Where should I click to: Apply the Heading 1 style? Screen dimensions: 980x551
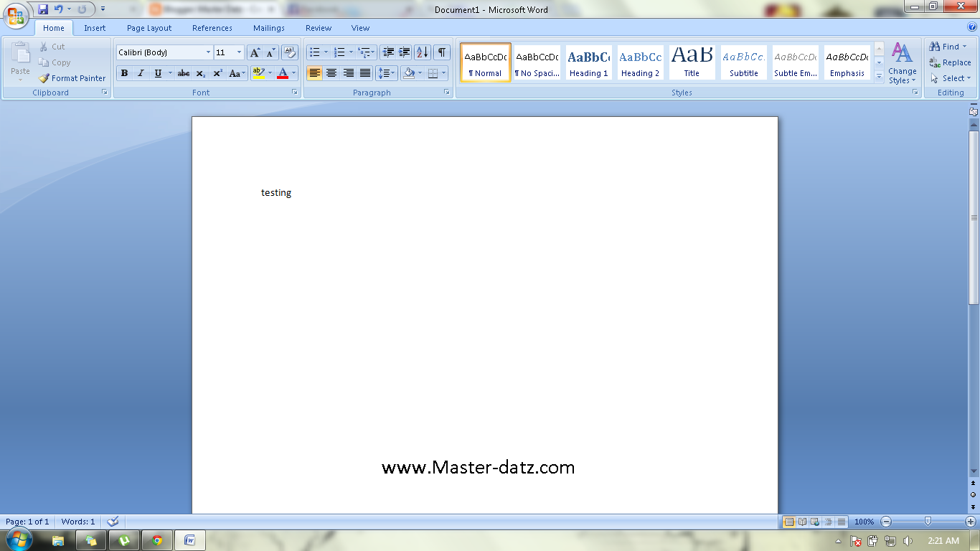point(588,62)
